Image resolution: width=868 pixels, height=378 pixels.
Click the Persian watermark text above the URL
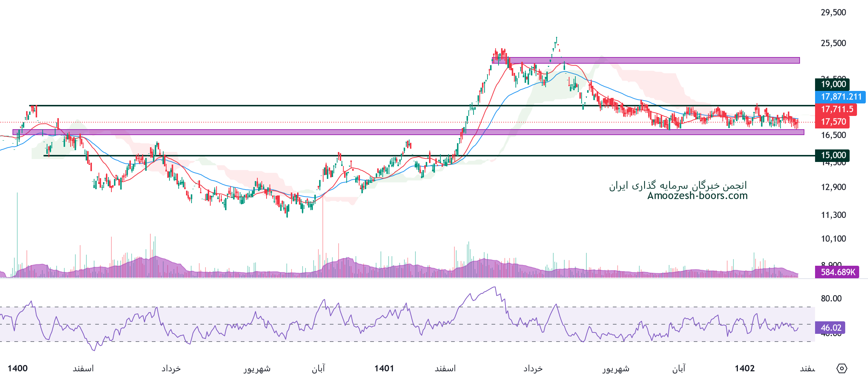click(x=678, y=186)
